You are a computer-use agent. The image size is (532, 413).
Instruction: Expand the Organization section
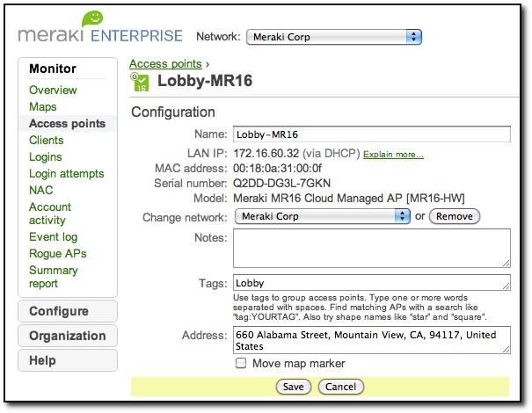(x=68, y=336)
